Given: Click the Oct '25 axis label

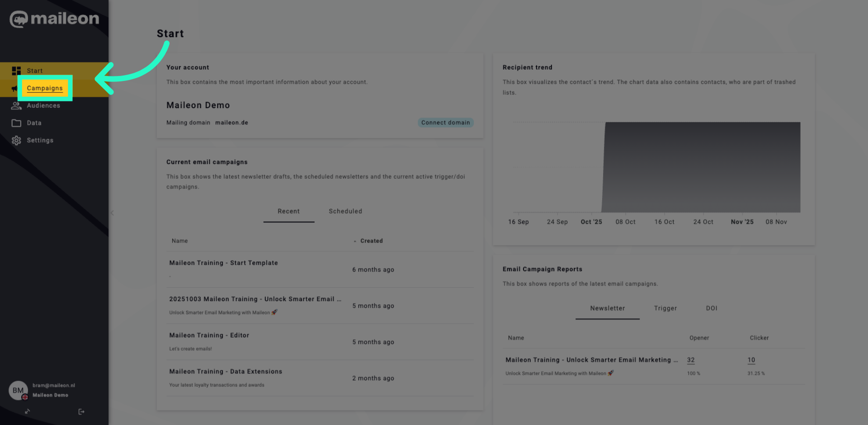Looking at the screenshot, I should tap(591, 222).
